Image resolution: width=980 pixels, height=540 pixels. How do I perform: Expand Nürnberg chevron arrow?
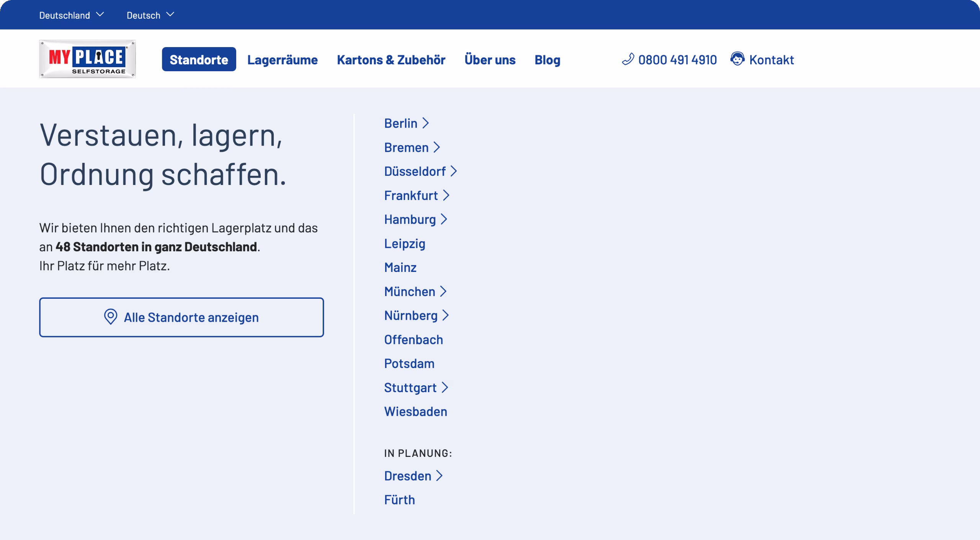tap(445, 316)
